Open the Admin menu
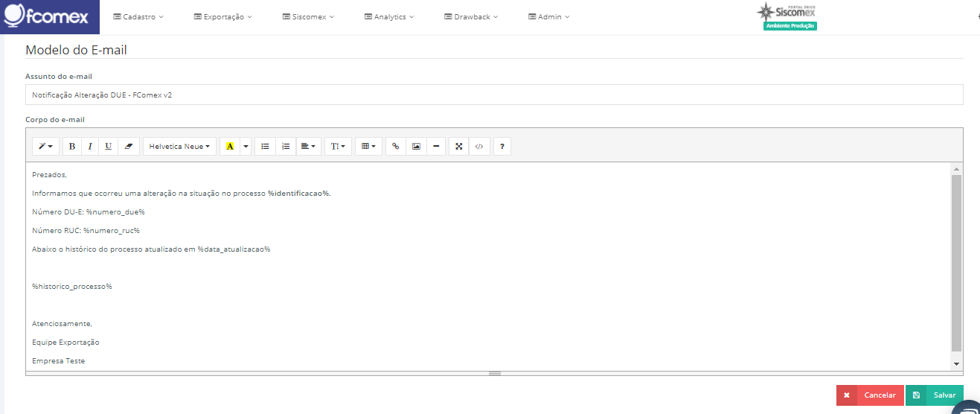The height and width of the screenshot is (414, 980). [549, 16]
